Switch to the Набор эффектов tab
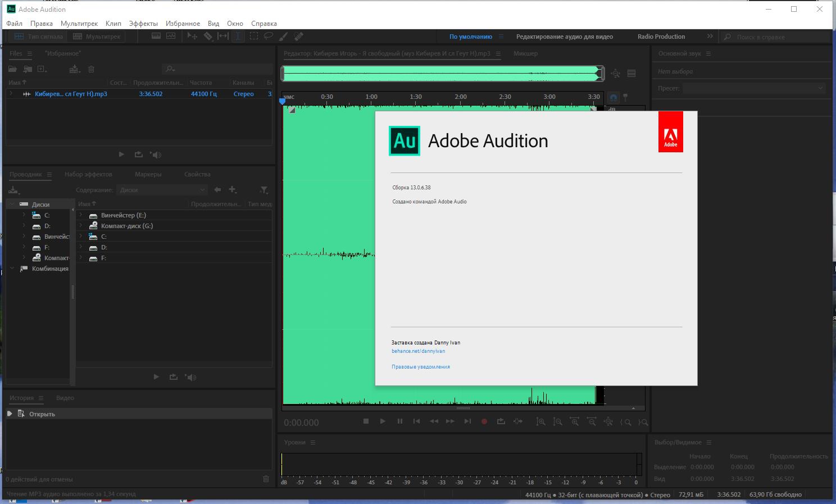The height and width of the screenshot is (504, 836). point(88,174)
